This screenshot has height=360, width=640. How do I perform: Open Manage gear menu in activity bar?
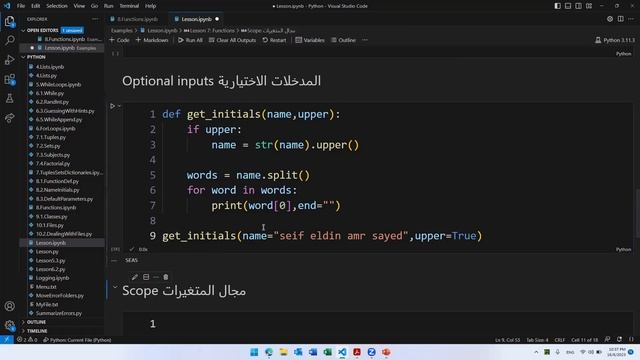click(9, 325)
